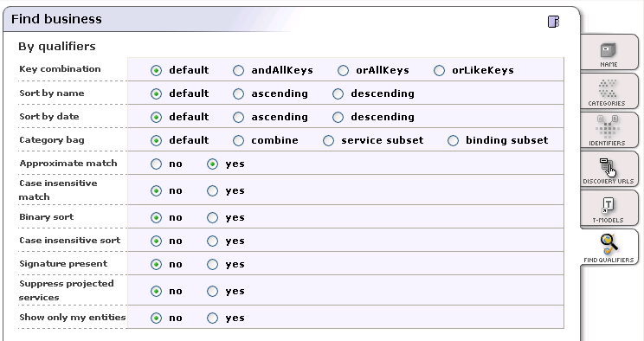The width and height of the screenshot is (644, 341).
Task: Select binding subset for Category bag
Action: 453,141
